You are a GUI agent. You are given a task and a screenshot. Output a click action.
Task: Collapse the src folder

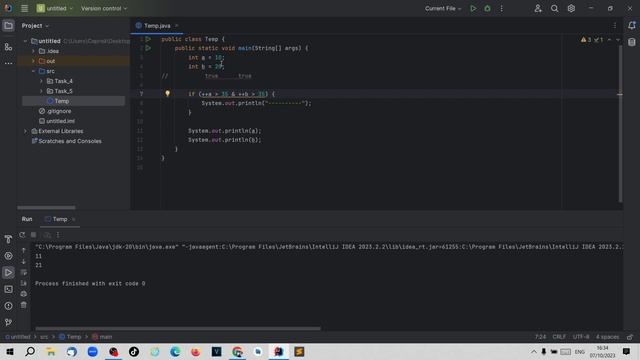pyautogui.click(x=33, y=71)
